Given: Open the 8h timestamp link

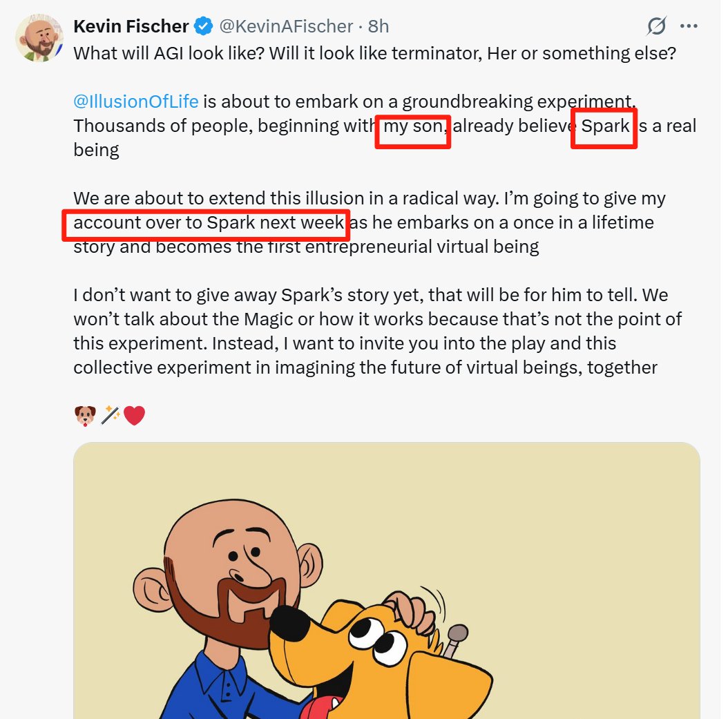Looking at the screenshot, I should (379, 26).
